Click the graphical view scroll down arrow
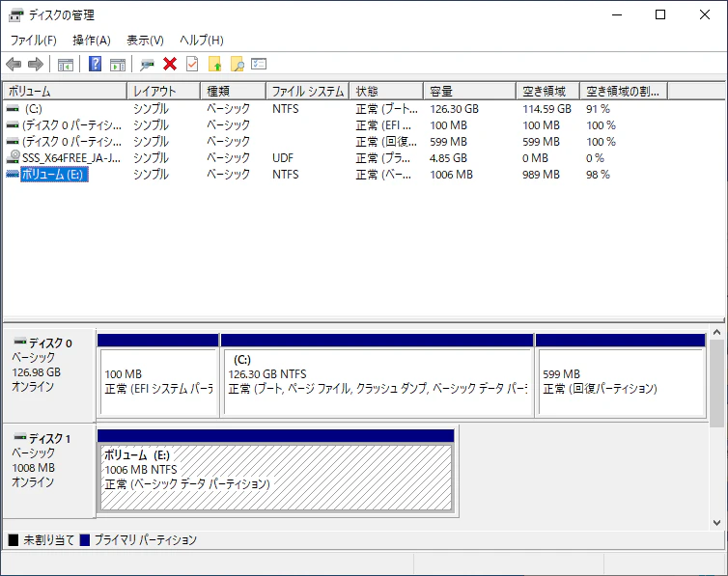 [716, 523]
